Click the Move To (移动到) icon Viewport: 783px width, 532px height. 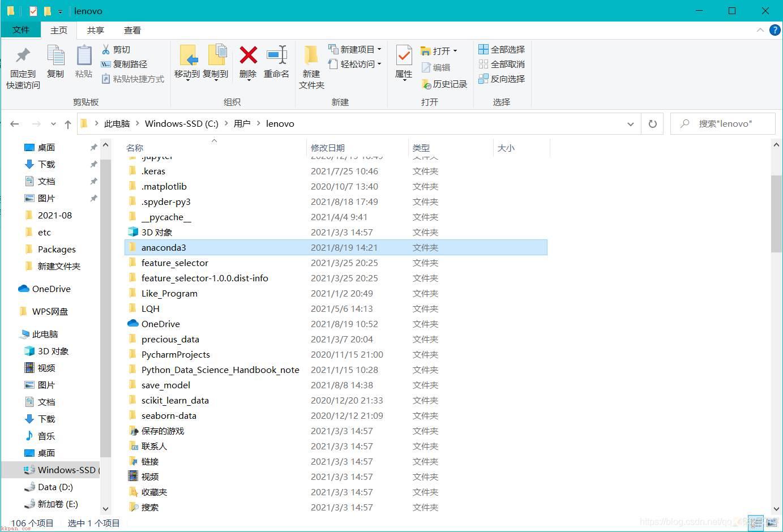click(187, 55)
